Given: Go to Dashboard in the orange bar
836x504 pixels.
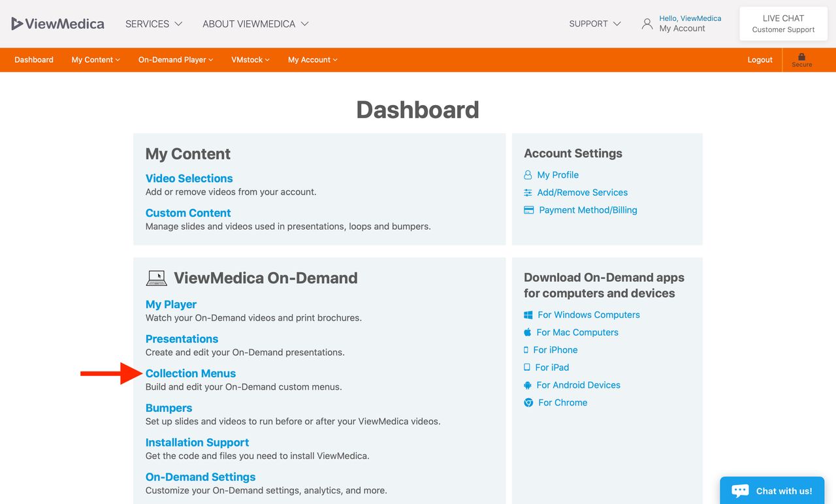Looking at the screenshot, I should click(34, 60).
